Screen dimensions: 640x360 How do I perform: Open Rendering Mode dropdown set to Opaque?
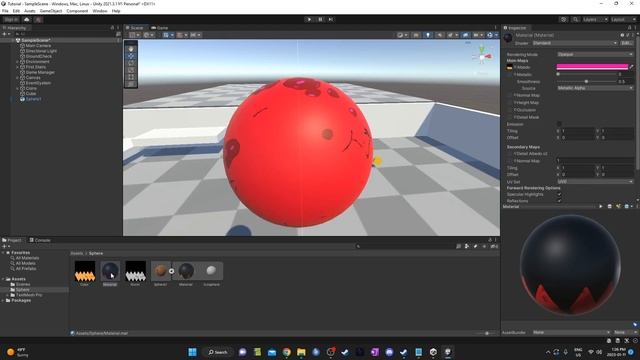(595, 54)
